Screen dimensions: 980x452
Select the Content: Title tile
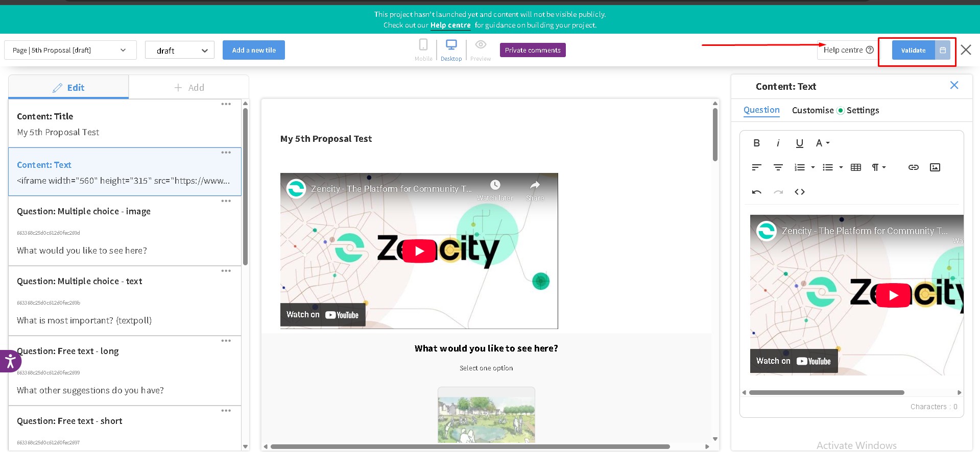[x=125, y=123]
